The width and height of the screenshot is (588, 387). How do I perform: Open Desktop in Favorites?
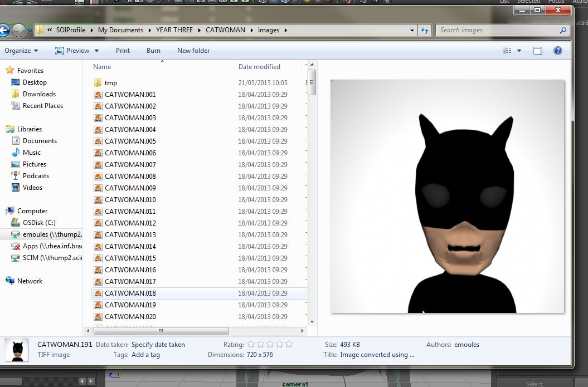(35, 82)
